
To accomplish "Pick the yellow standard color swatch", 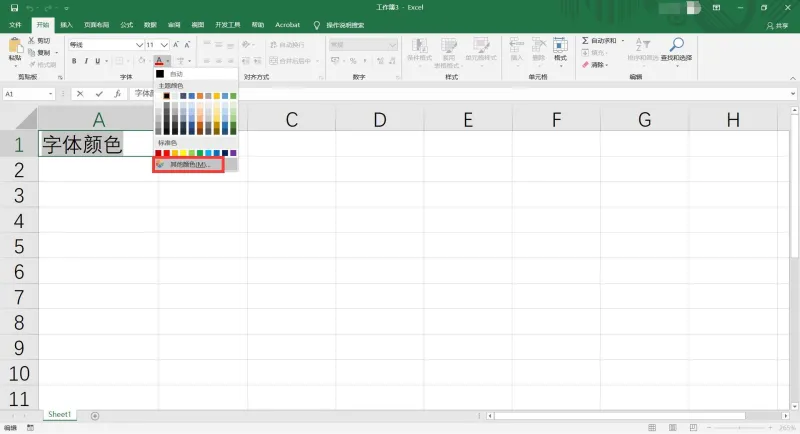I will pos(183,153).
